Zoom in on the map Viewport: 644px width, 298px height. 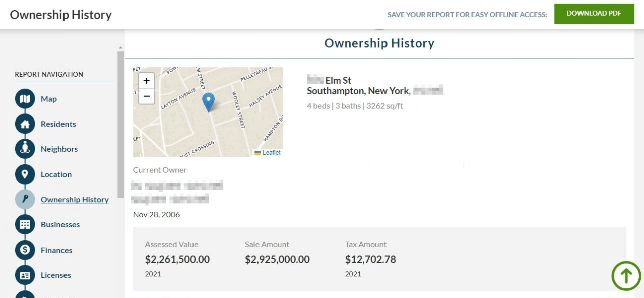[x=146, y=81]
